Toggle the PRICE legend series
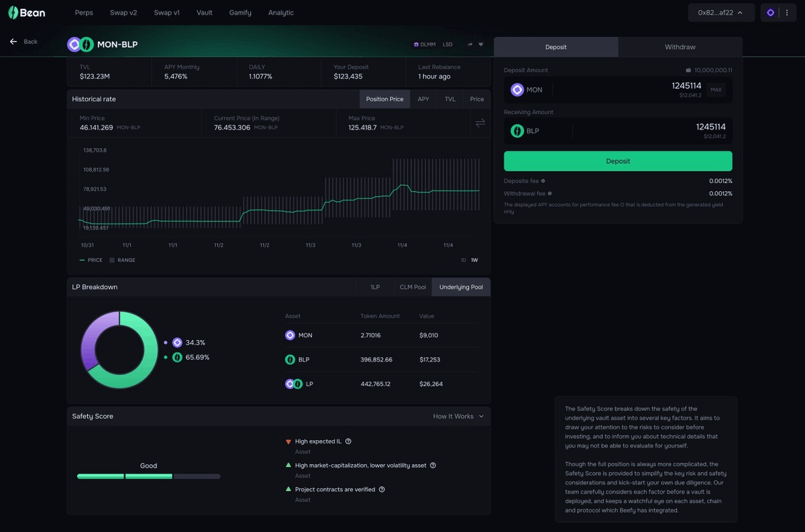This screenshot has width=805, height=532. coord(91,260)
